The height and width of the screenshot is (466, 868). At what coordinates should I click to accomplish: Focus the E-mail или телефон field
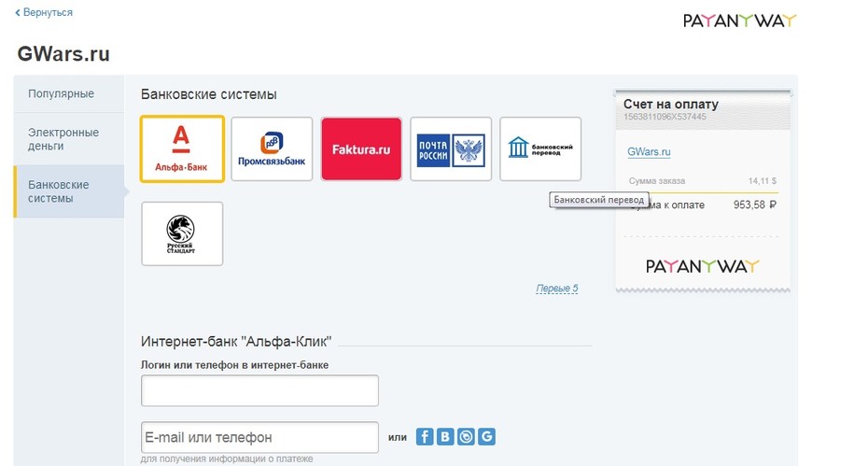point(259,437)
